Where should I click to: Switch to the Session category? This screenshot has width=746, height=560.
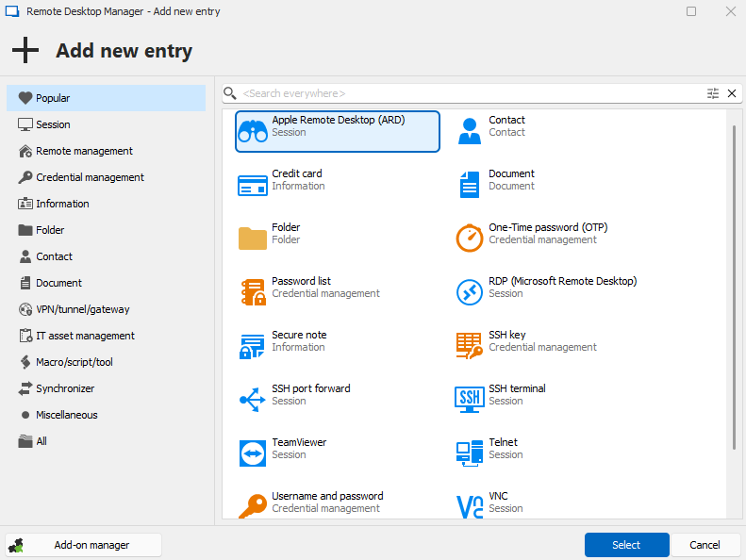[x=106, y=124]
